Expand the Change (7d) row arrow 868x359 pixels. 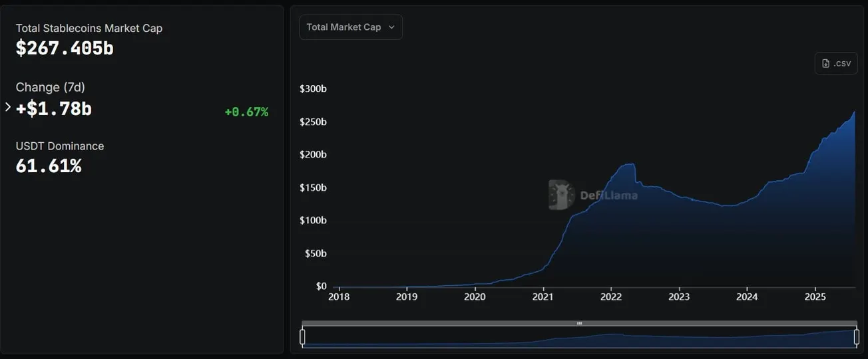(8, 107)
